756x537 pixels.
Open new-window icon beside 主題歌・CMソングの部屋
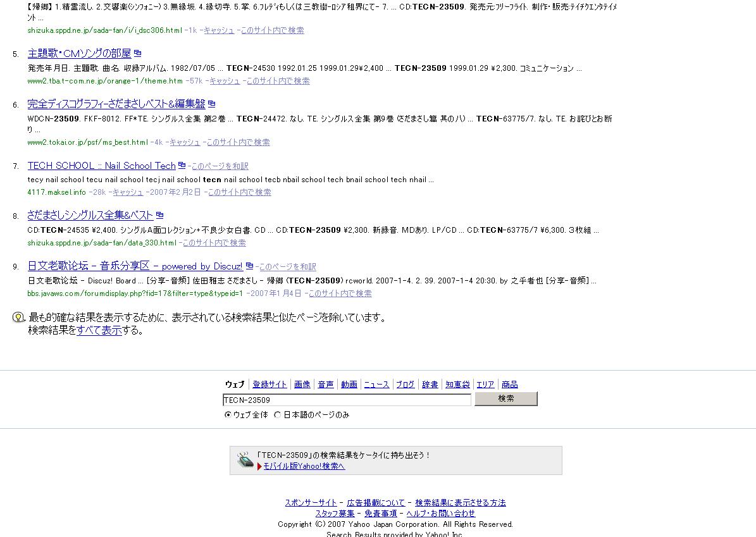[137, 53]
